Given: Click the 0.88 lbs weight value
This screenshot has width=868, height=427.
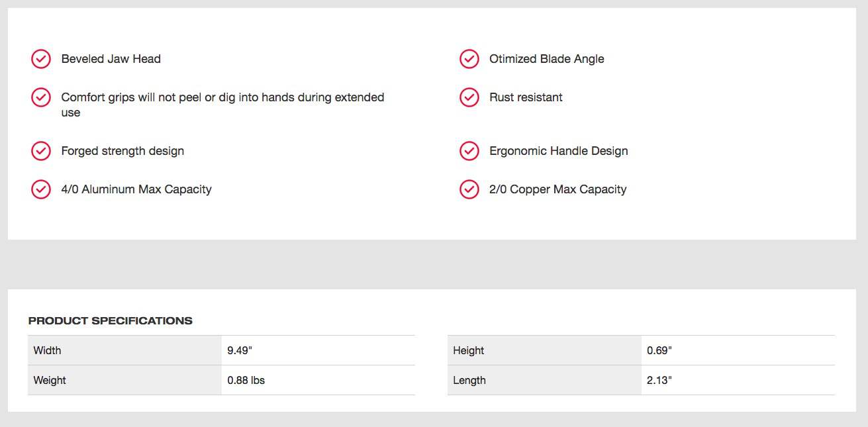Looking at the screenshot, I should (246, 380).
